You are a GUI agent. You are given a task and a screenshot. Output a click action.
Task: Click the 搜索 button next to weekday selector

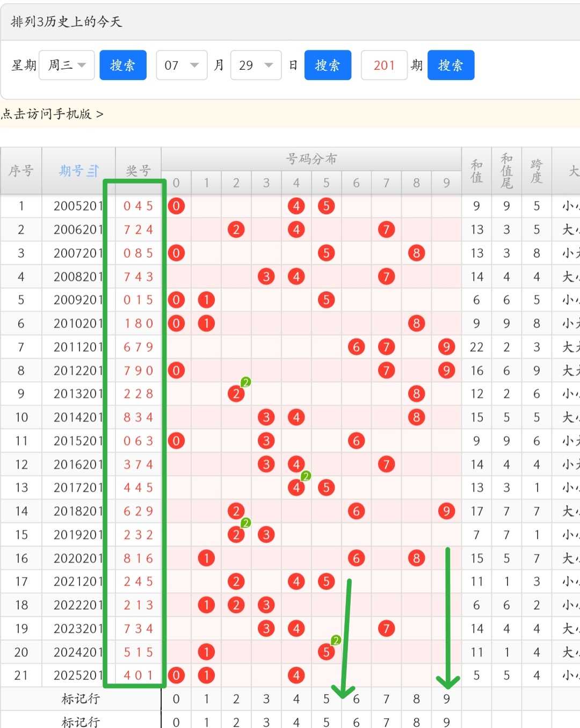pyautogui.click(x=123, y=65)
